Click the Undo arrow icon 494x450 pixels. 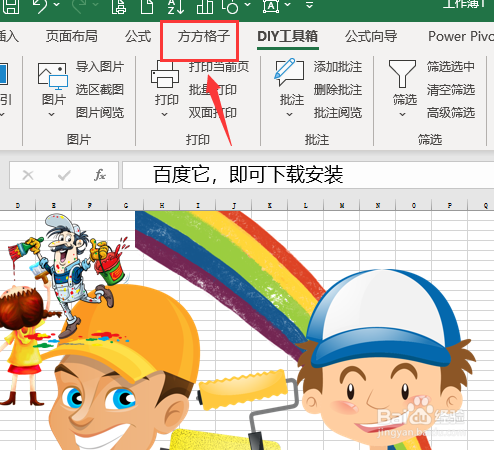[x=41, y=6]
